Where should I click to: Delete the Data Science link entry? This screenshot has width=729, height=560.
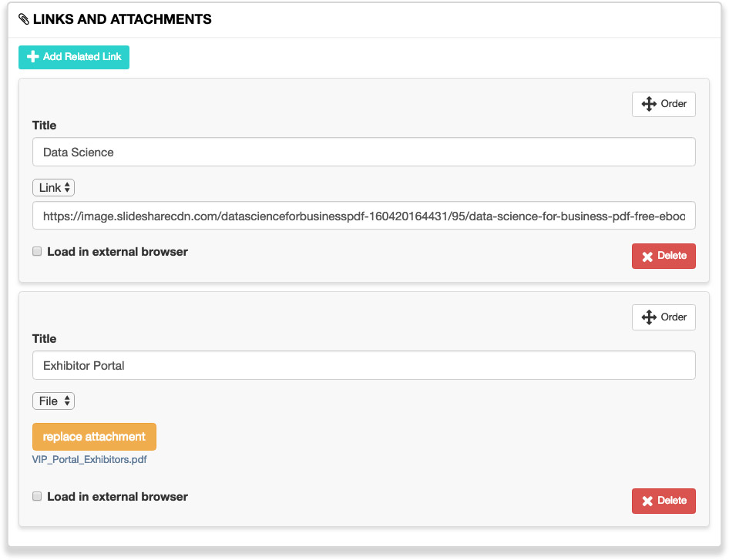pyautogui.click(x=663, y=256)
